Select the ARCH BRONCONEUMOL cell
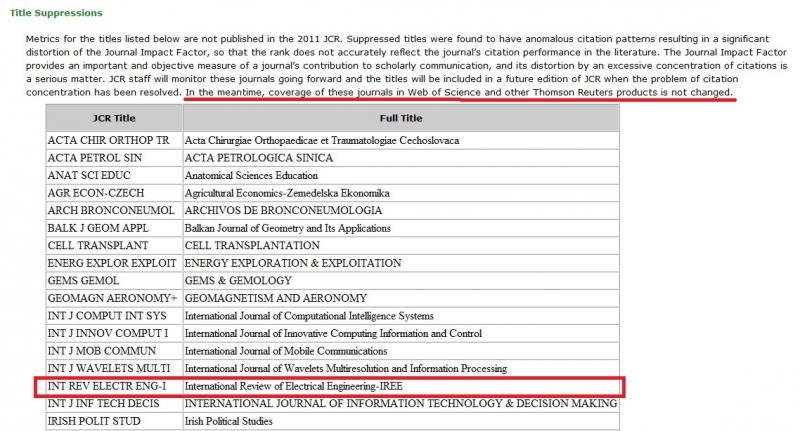 pyautogui.click(x=114, y=211)
